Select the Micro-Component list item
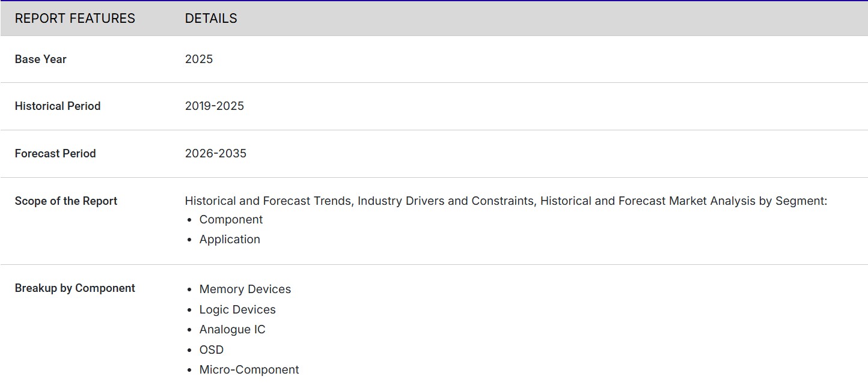 click(249, 370)
